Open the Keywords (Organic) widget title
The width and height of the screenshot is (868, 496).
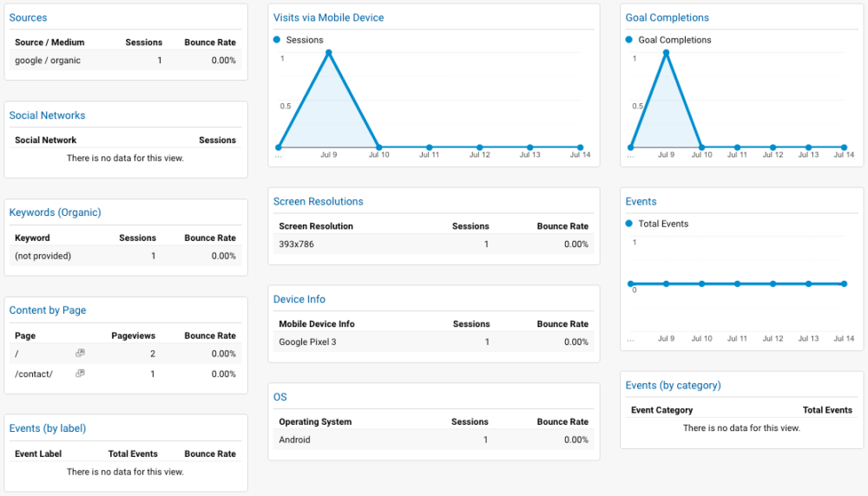coord(55,212)
